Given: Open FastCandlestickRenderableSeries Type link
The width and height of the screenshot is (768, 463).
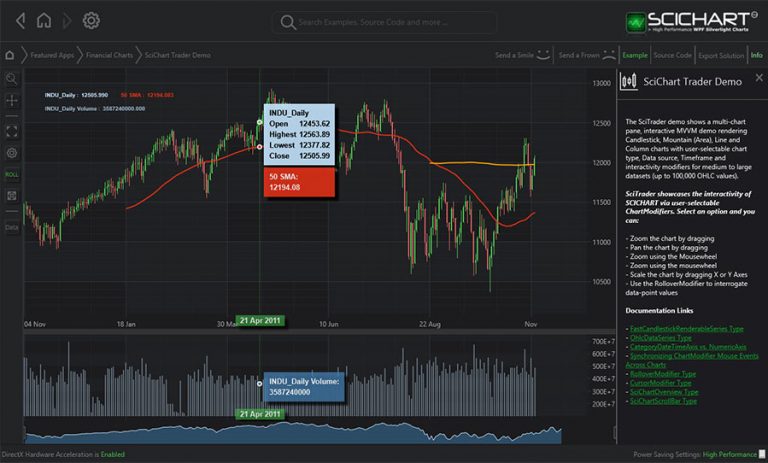Looking at the screenshot, I should [686, 329].
